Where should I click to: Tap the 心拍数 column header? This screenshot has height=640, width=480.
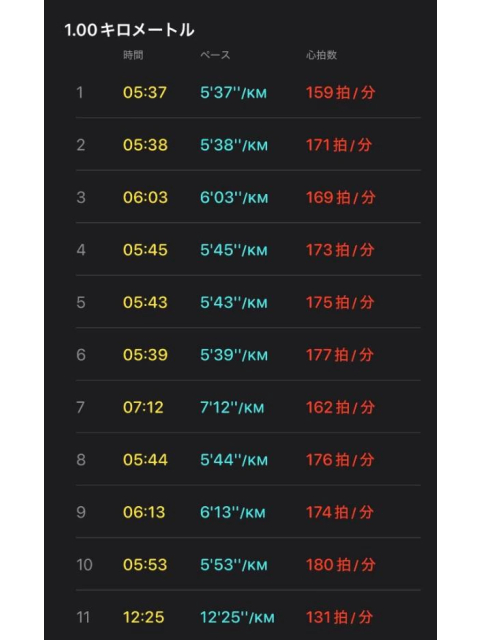tap(322, 55)
